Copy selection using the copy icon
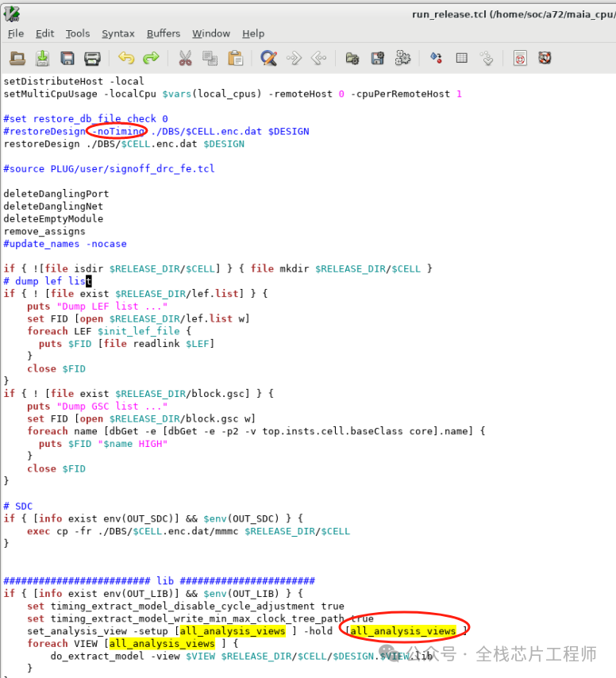The height and width of the screenshot is (678, 616). click(x=210, y=58)
